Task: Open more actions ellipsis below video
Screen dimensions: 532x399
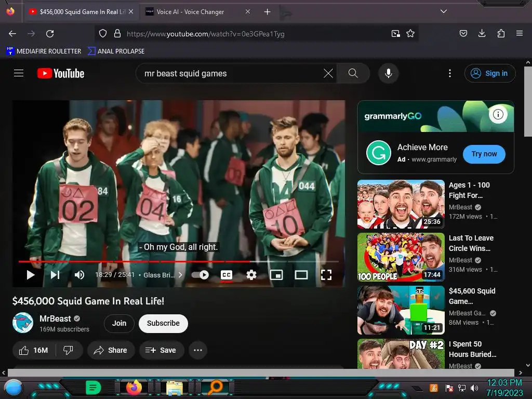Action: pos(198,350)
